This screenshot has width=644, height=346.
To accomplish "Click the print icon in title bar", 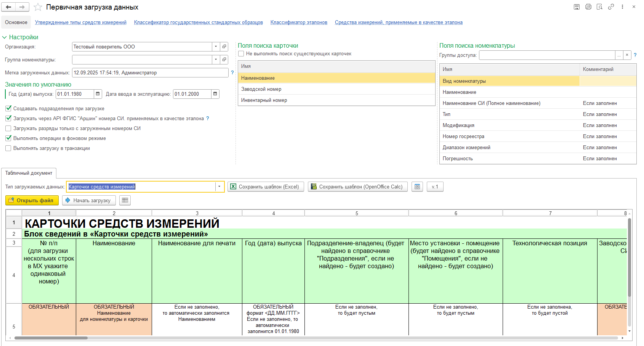I will pos(588,7).
